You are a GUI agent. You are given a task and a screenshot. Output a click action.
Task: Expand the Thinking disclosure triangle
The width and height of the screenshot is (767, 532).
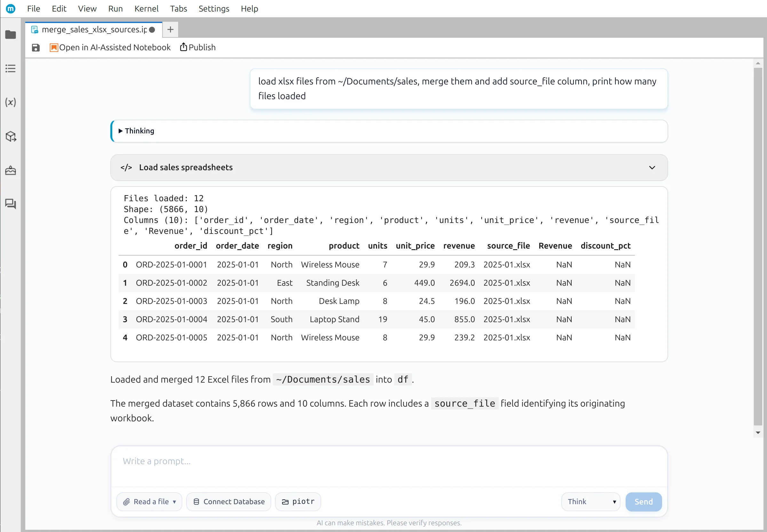(121, 131)
